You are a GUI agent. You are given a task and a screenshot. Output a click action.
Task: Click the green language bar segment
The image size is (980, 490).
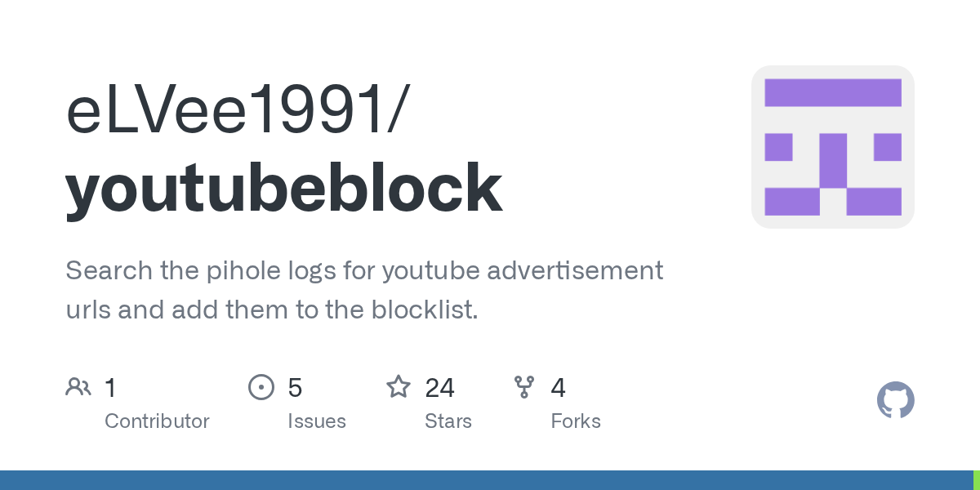976,480
